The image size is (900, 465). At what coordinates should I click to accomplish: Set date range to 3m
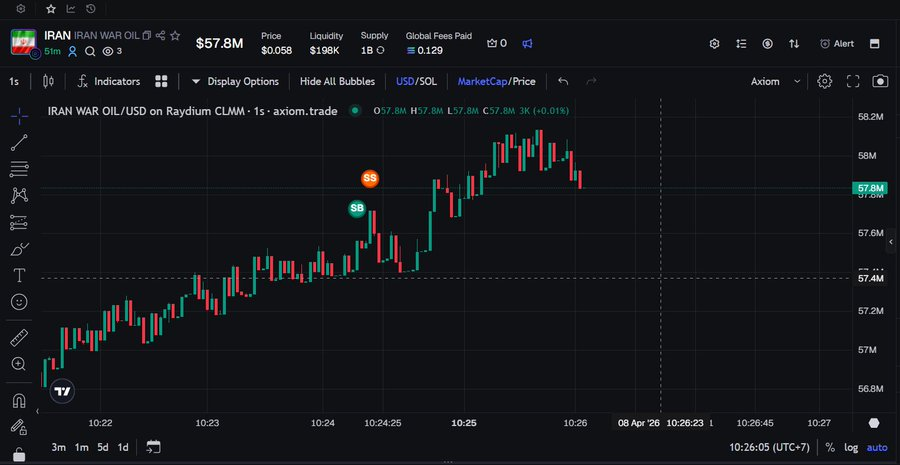tap(59, 447)
